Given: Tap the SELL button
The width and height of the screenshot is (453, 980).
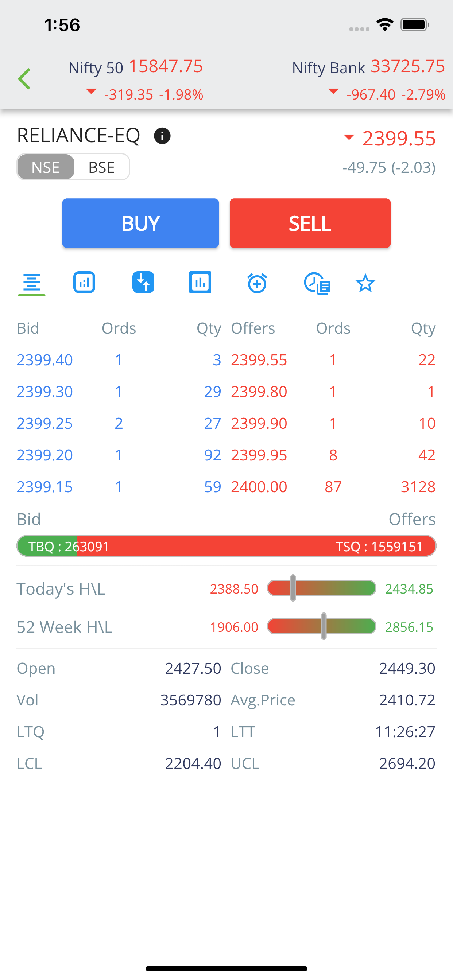Looking at the screenshot, I should coord(310,223).
